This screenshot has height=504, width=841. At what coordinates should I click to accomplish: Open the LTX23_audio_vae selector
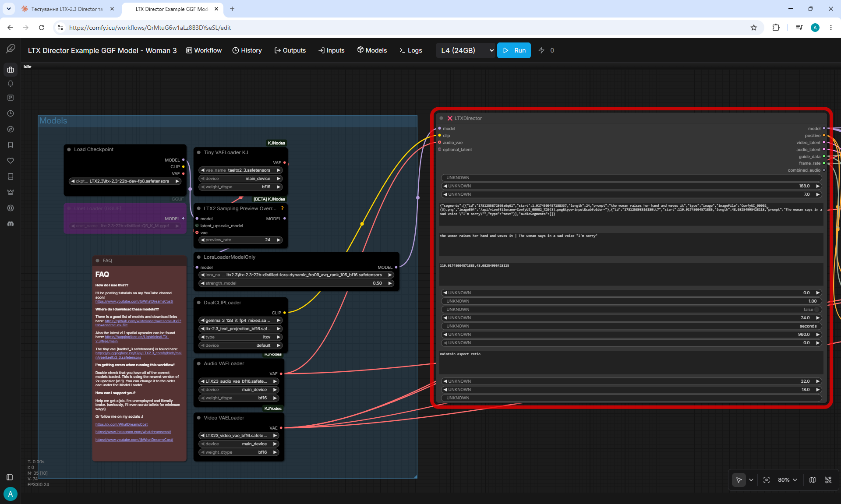[239, 381]
